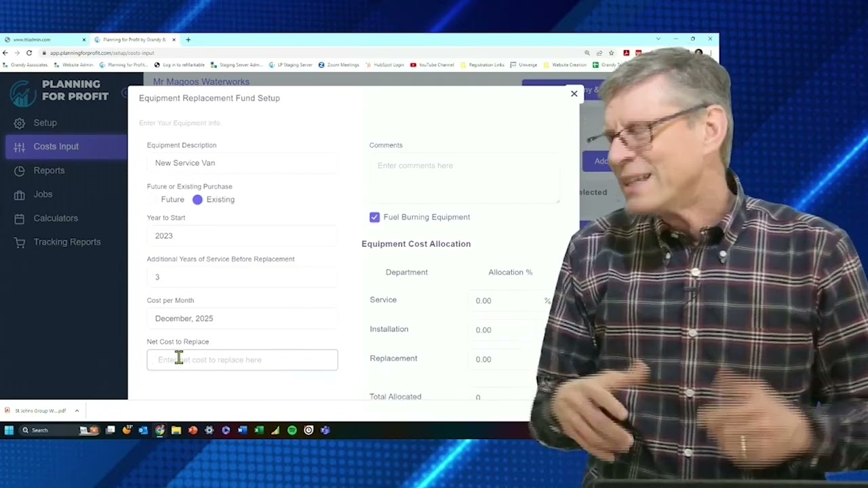Open Spotify from the taskbar
This screenshot has height=488, width=868.
point(292,430)
